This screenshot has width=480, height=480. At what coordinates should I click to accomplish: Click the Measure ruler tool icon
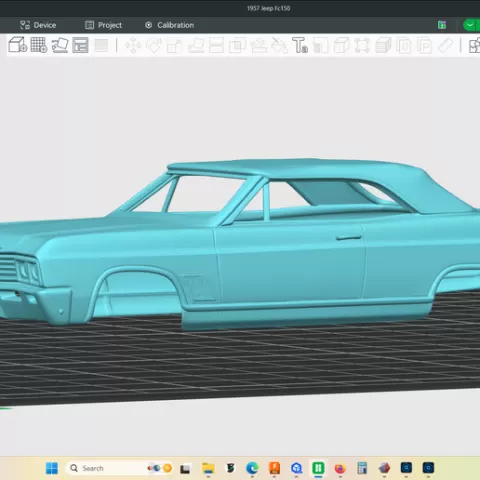point(445,46)
